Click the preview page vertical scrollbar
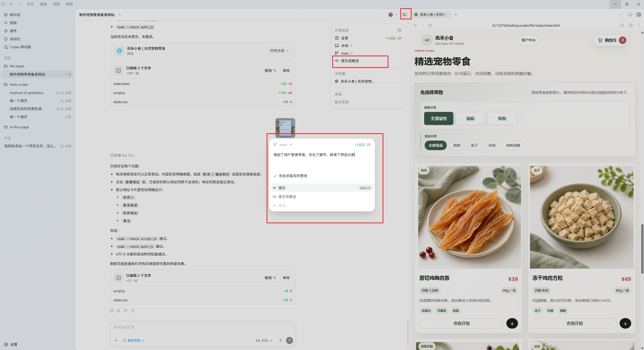644x350 pixels. pos(642,249)
